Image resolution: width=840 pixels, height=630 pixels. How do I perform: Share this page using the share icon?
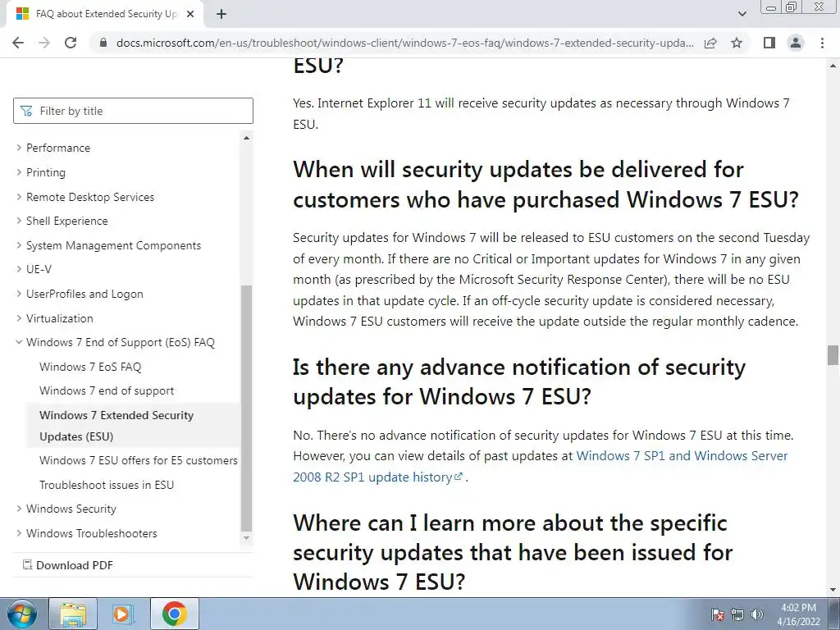click(x=710, y=43)
